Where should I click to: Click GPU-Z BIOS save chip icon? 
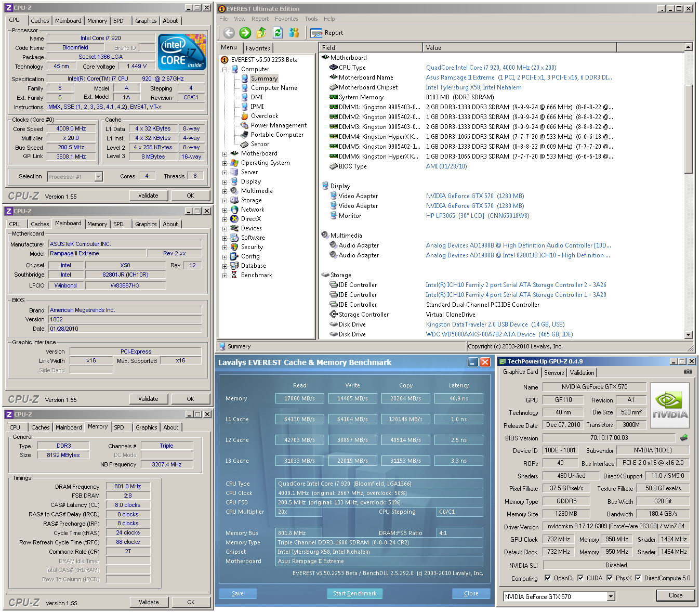(x=684, y=438)
